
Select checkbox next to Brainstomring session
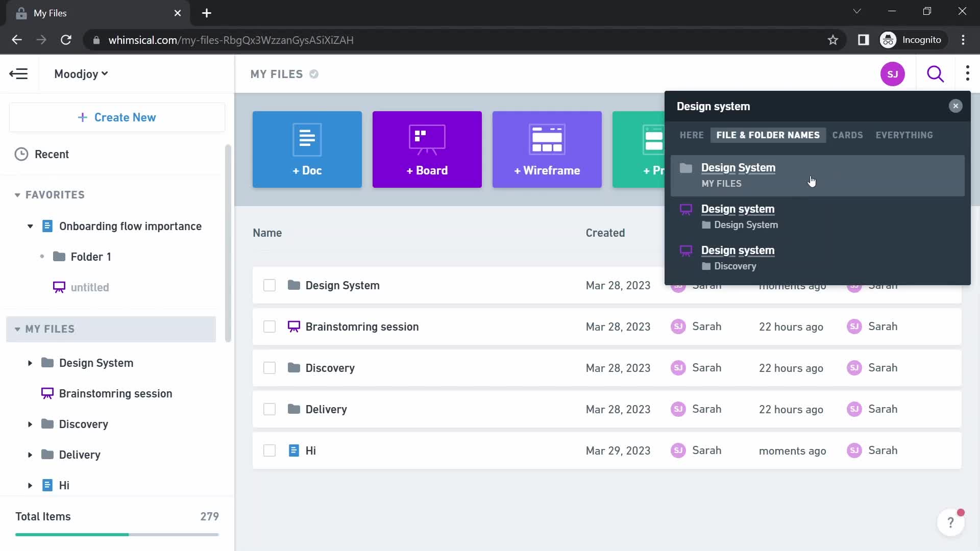click(x=269, y=327)
